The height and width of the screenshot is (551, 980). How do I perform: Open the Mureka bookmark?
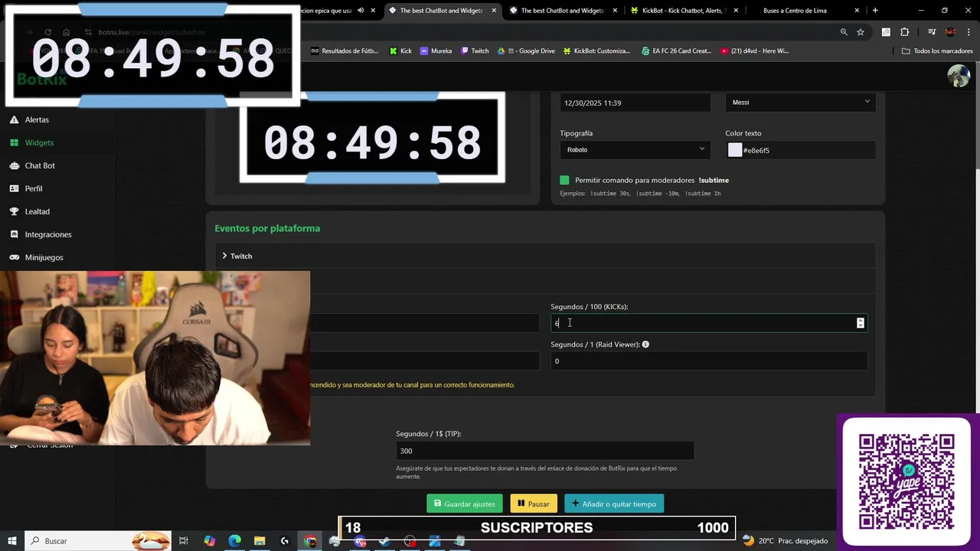pos(436,51)
